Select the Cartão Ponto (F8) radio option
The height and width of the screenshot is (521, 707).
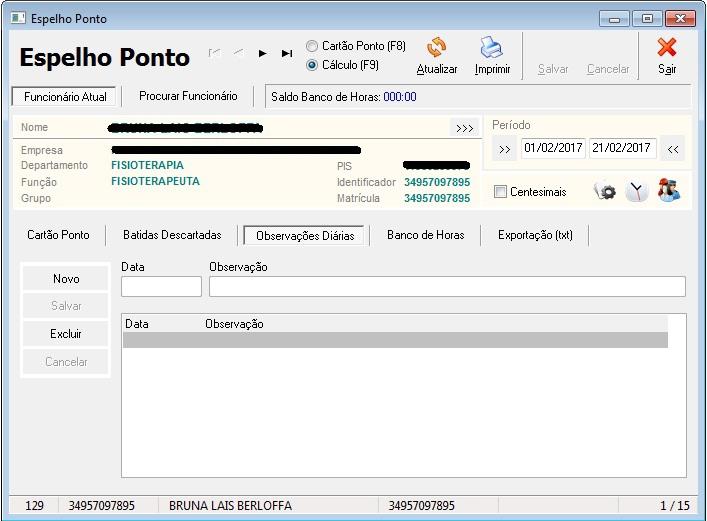point(312,46)
